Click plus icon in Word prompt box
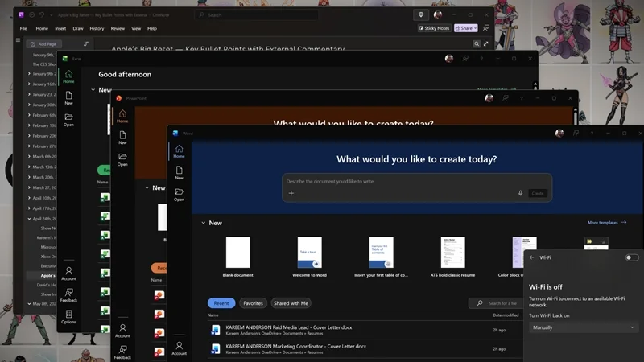This screenshot has width=644, height=362. [x=291, y=193]
